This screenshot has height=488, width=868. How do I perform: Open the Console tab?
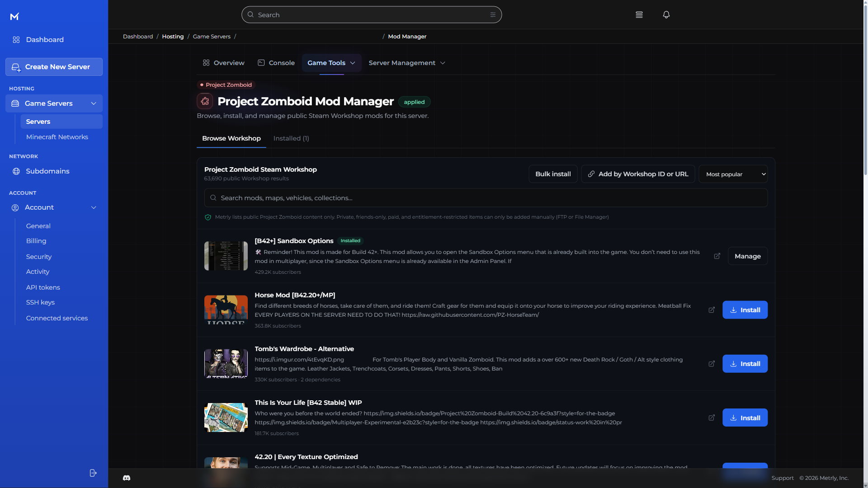pos(276,63)
